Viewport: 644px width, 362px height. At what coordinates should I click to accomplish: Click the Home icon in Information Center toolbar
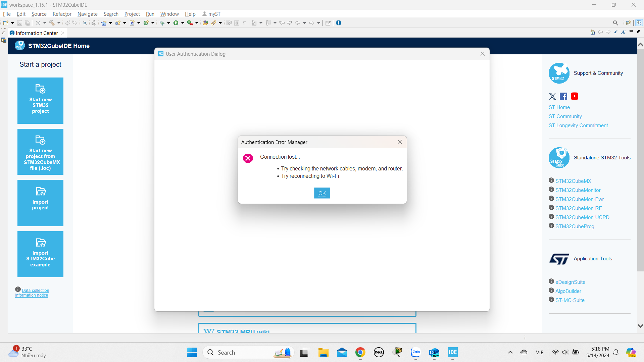click(593, 32)
